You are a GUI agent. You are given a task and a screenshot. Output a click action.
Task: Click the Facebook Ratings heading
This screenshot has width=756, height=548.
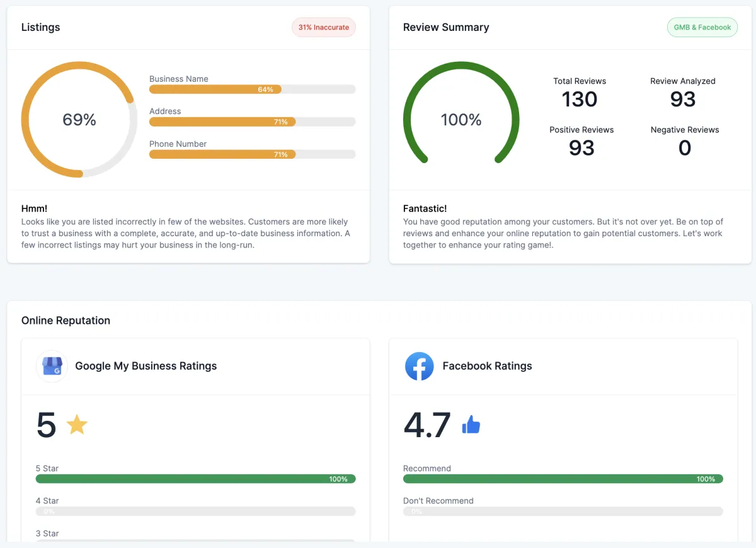click(488, 366)
